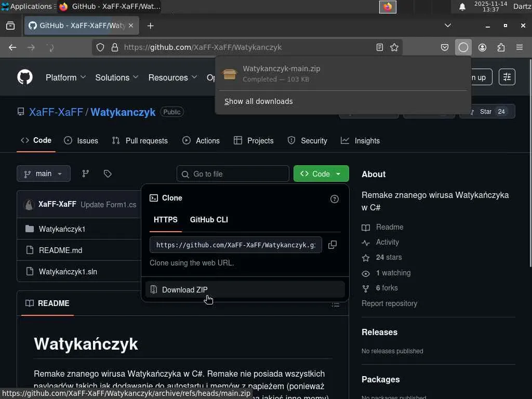Expand the Resources navigation dropdown
Screen dimensions: 532x399
pyautogui.click(x=172, y=77)
